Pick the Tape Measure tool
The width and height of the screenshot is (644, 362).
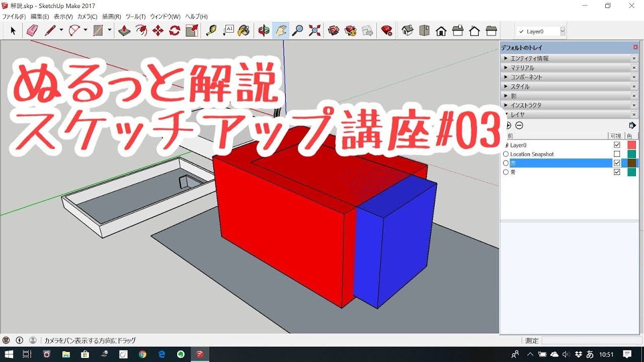(x=212, y=31)
